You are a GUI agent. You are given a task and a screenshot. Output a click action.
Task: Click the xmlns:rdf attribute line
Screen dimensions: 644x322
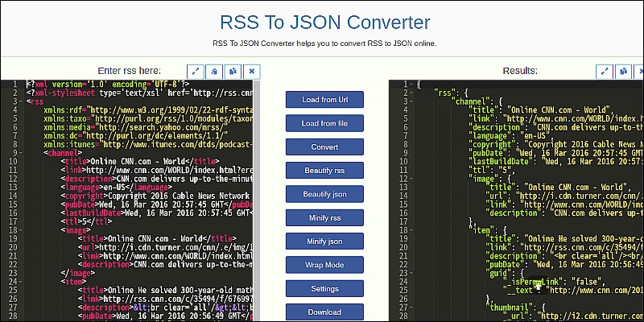(x=148, y=110)
